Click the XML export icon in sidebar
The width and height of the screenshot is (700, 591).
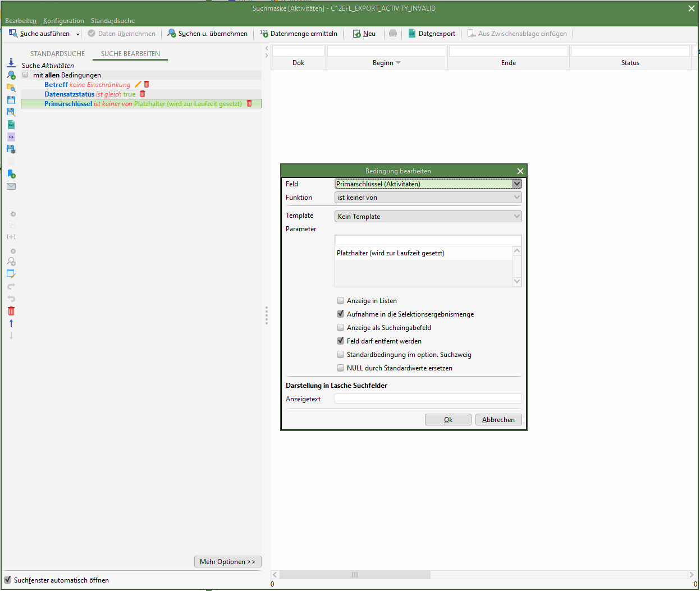(x=11, y=125)
